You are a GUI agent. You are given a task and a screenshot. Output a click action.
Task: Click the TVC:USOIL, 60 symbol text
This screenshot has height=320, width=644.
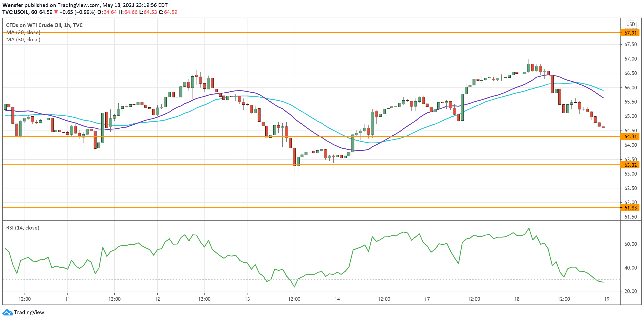pyautogui.click(x=20, y=12)
